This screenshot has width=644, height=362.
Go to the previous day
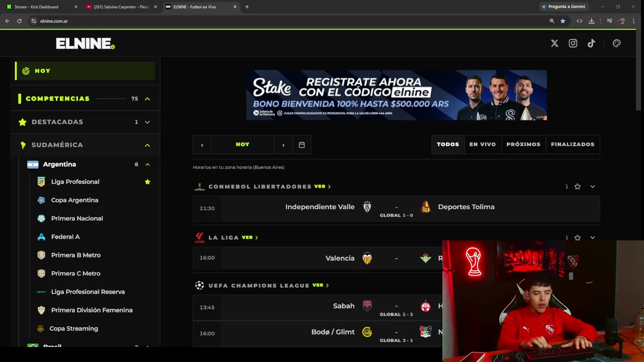(x=202, y=145)
